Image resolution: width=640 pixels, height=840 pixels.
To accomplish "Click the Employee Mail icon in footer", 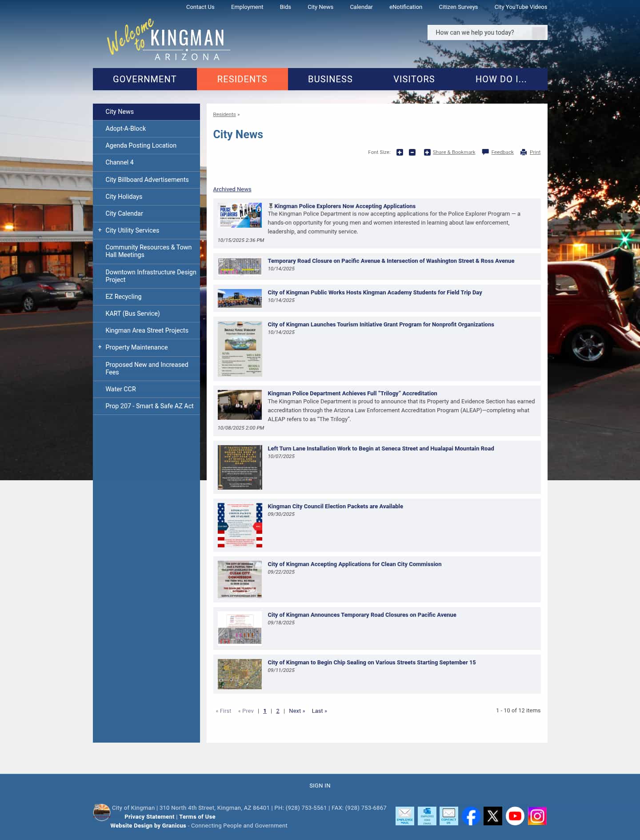I will pos(404,816).
